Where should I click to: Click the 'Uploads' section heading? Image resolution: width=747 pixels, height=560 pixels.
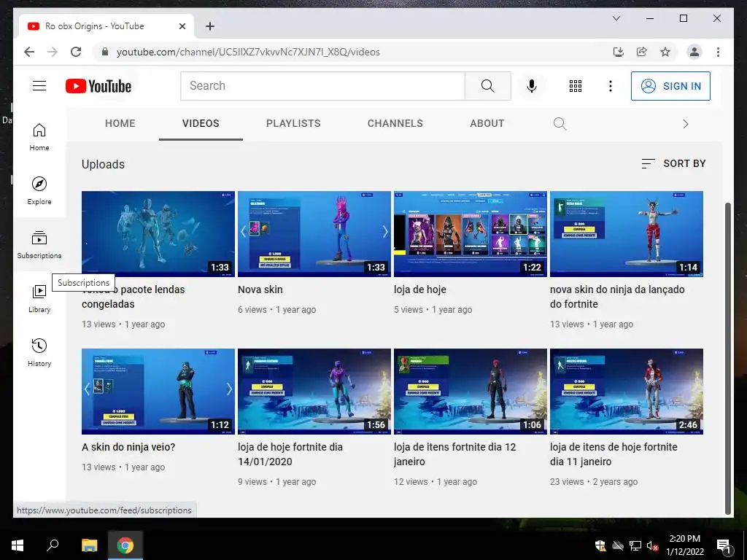103,164
